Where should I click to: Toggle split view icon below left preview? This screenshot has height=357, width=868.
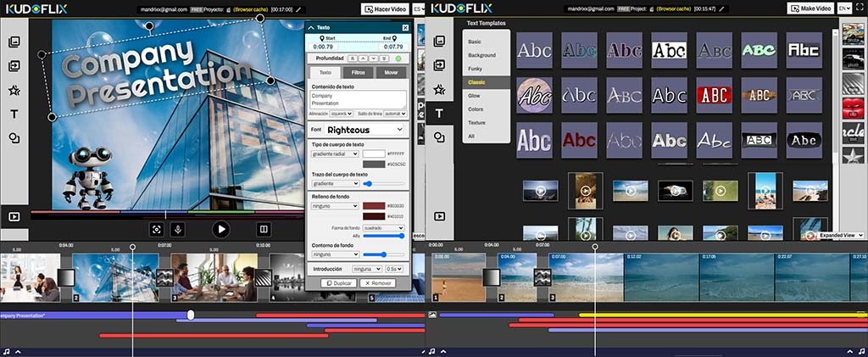coord(264,229)
